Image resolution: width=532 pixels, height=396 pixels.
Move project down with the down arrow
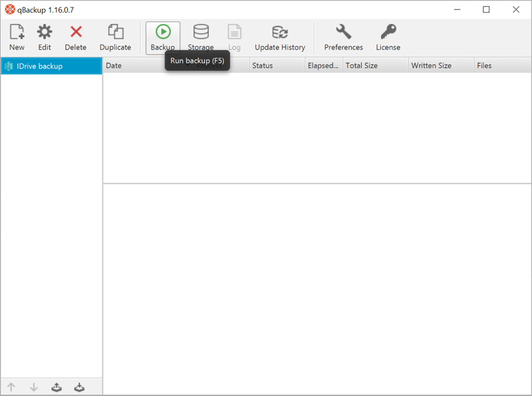tap(34, 387)
